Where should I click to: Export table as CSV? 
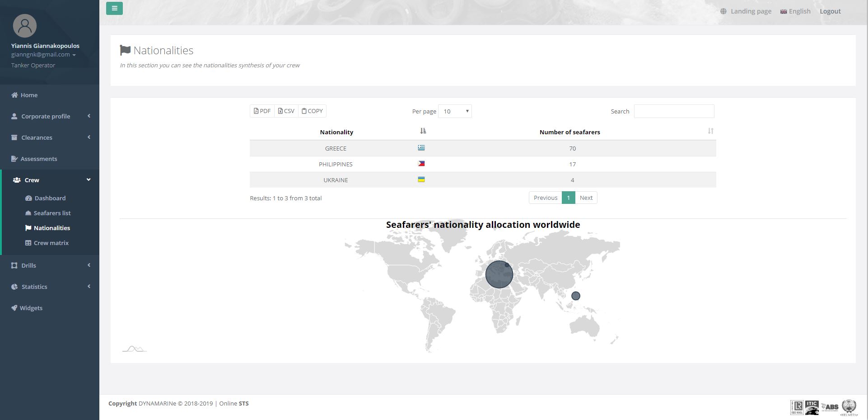[286, 111]
